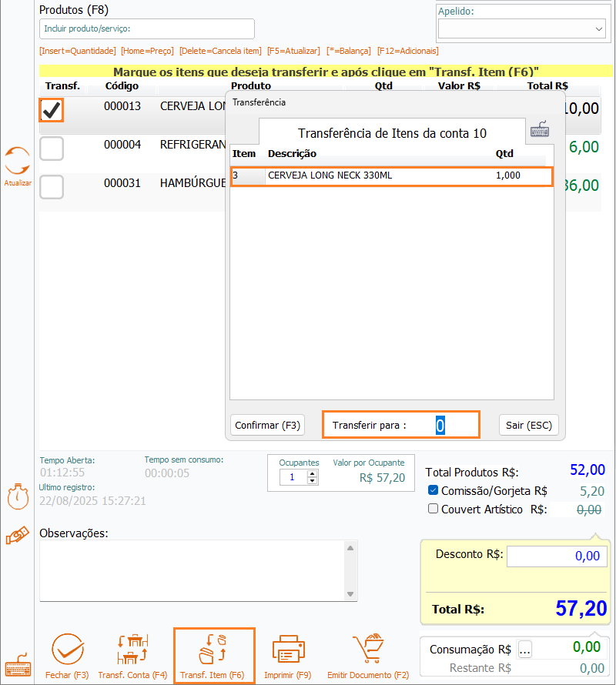Viewport: 616px width, 685px height.
Task: Click Transf. Conta (F4) tables icon
Action: [132, 650]
